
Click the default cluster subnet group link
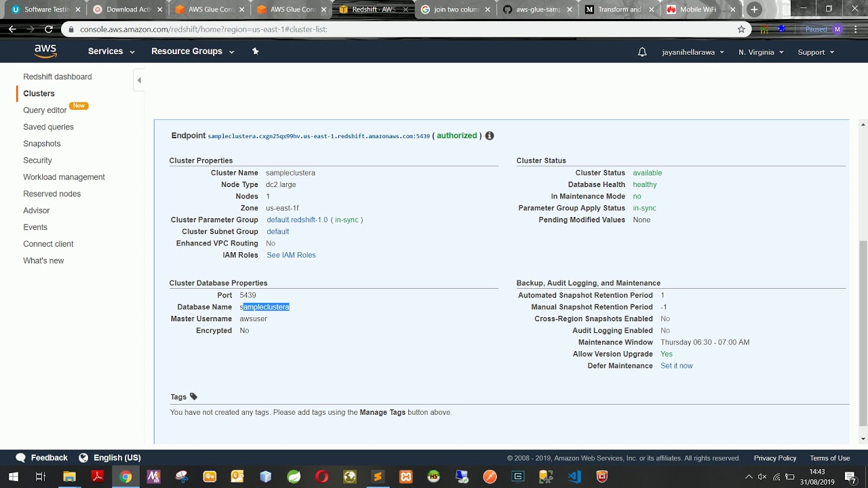pyautogui.click(x=278, y=232)
